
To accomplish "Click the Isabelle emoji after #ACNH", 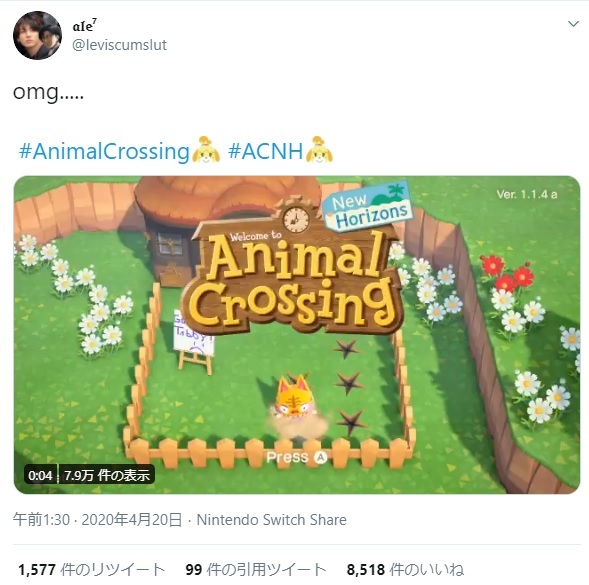I will pyautogui.click(x=319, y=150).
